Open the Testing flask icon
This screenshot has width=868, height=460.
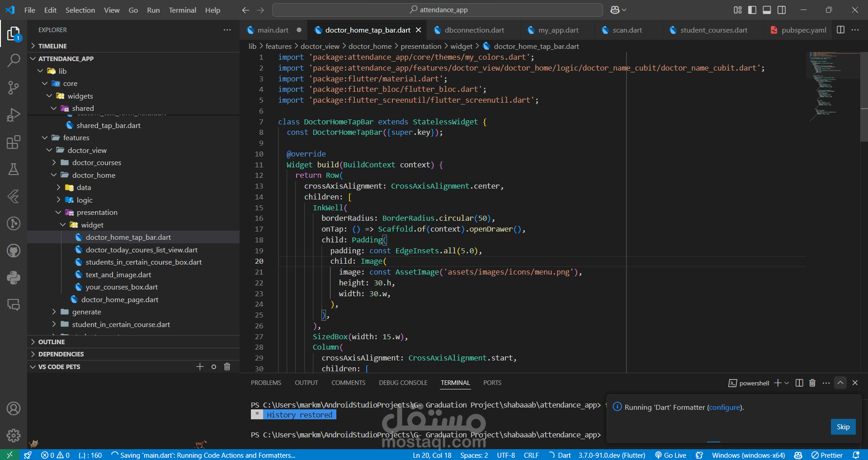pyautogui.click(x=14, y=169)
